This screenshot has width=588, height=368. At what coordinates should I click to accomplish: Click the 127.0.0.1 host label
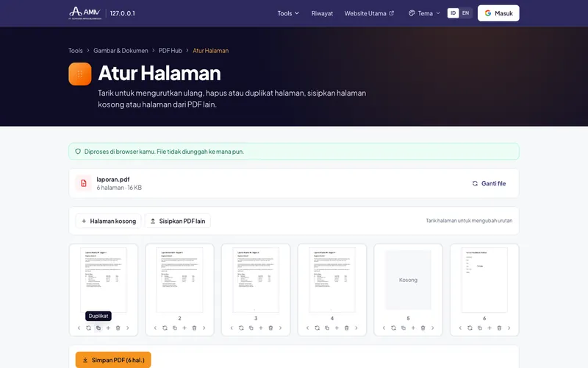click(122, 13)
